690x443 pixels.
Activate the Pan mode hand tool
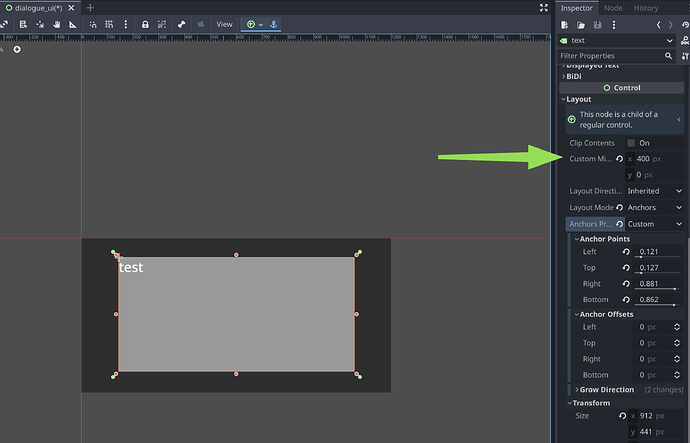56,25
